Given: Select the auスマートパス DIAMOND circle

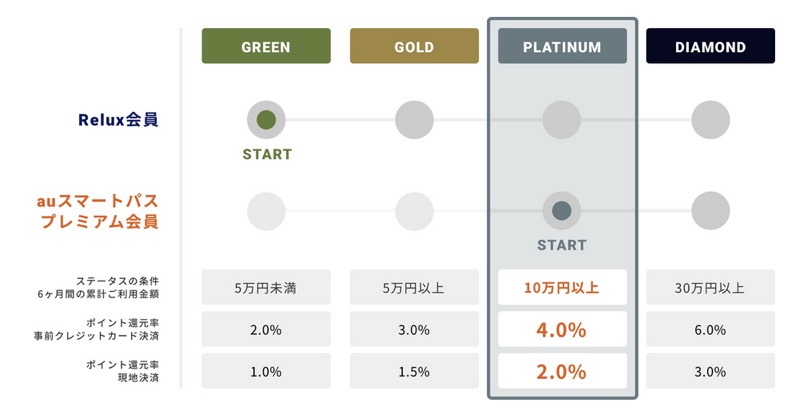Looking at the screenshot, I should [x=710, y=211].
